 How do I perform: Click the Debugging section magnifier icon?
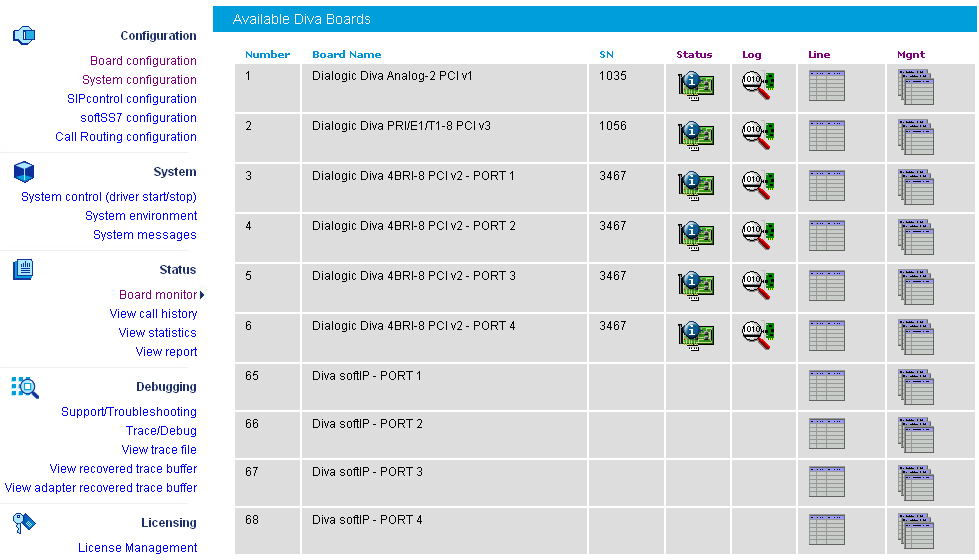pyautogui.click(x=24, y=387)
